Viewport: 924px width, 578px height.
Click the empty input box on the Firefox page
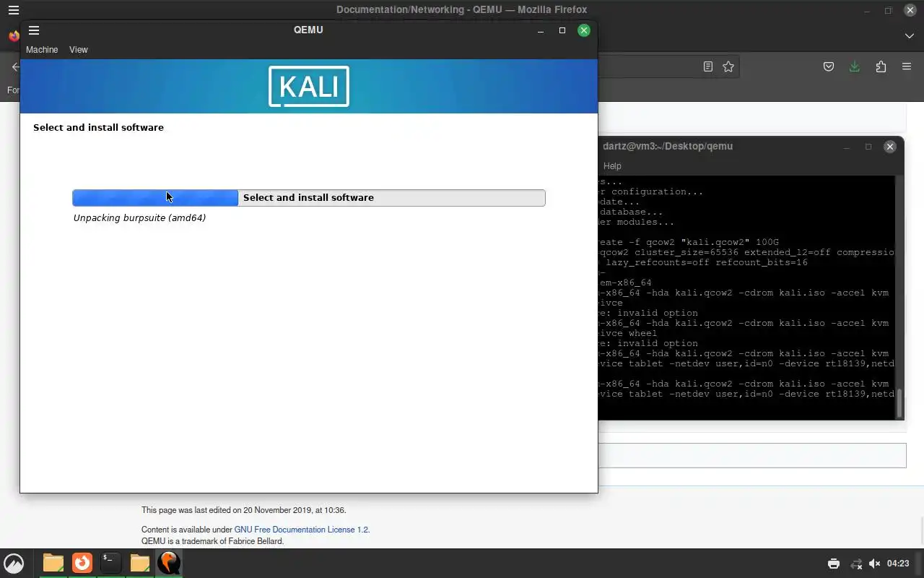coord(752,455)
